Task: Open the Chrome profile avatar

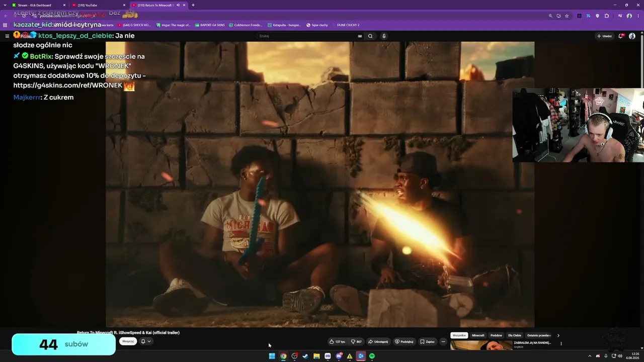Action: (629, 16)
